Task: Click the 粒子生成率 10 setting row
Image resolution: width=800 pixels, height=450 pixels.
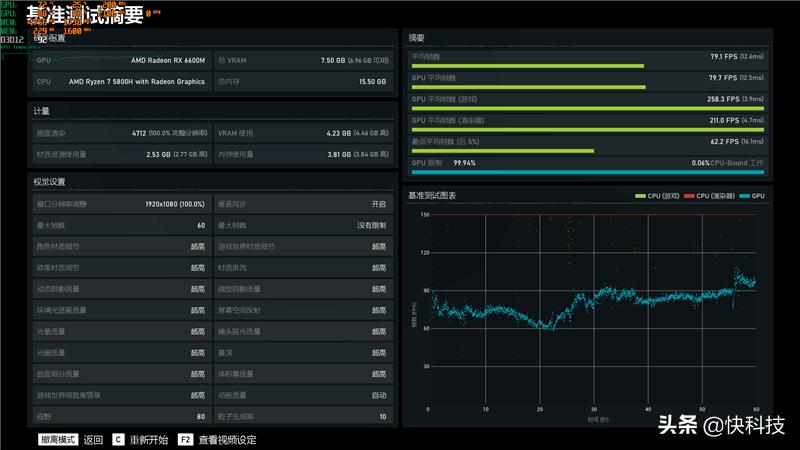Action: [302, 416]
